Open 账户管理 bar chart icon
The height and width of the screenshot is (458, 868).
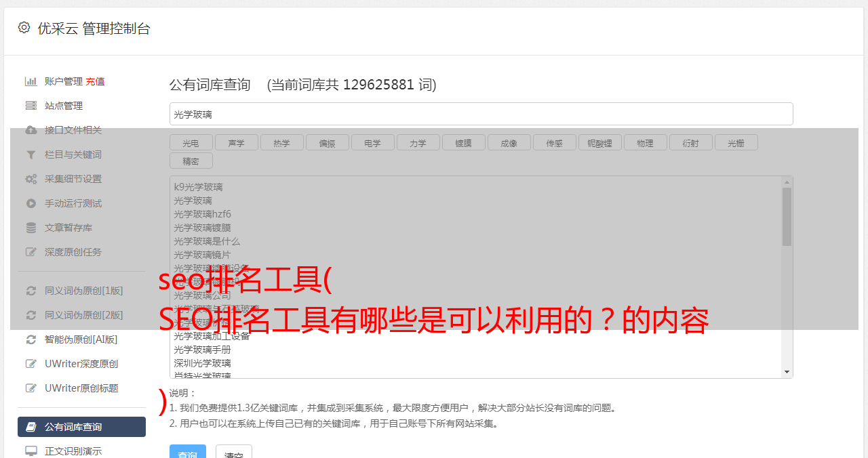coord(31,81)
